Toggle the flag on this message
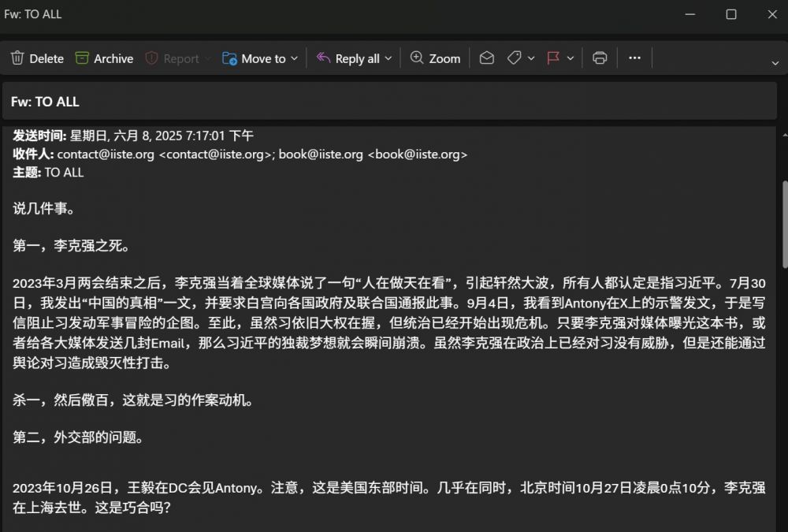788x532 pixels. [553, 58]
